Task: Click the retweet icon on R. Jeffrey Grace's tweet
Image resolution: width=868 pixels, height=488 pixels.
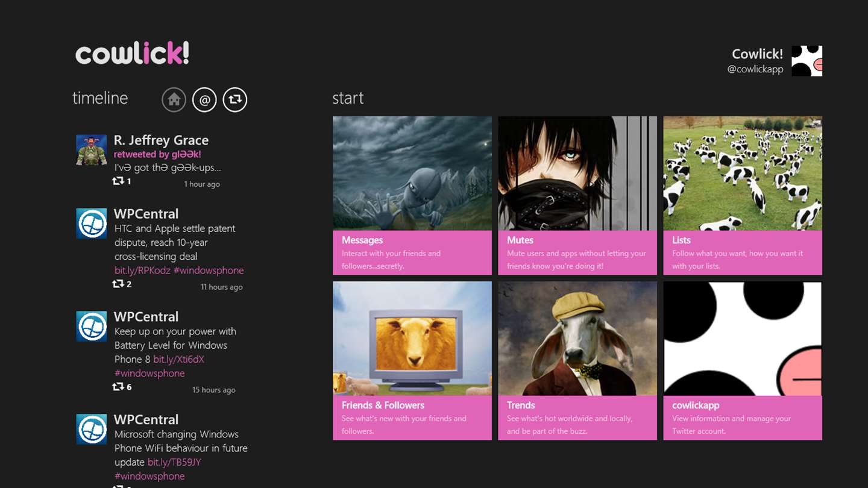Action: [x=118, y=181]
